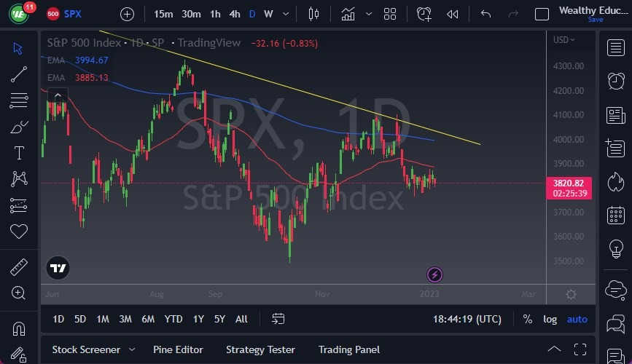
Task: Expand the bottom panel chevron
Action: 554,349
